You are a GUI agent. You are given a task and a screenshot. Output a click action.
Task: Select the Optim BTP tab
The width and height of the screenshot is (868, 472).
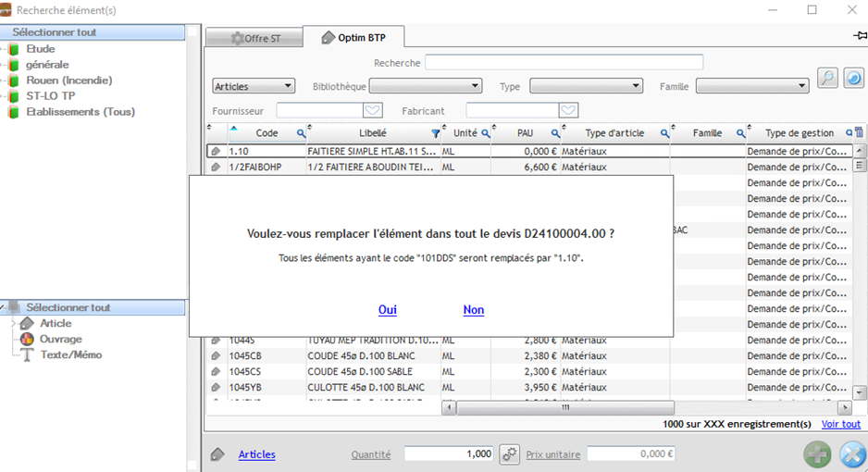point(353,38)
